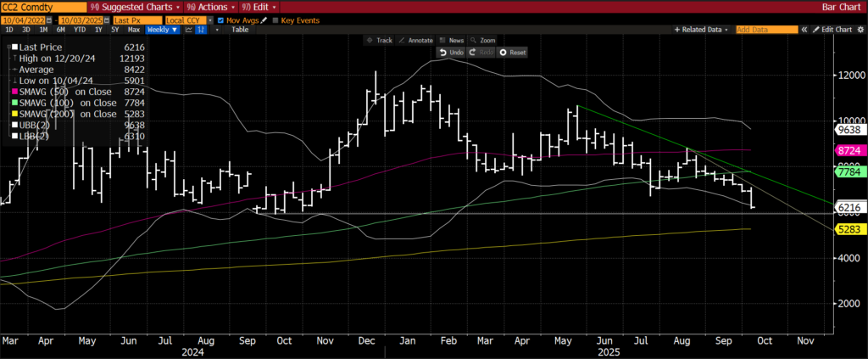Open the Weekly periodicity dropdown
Viewport: 868px width, 359px height.
161,29
